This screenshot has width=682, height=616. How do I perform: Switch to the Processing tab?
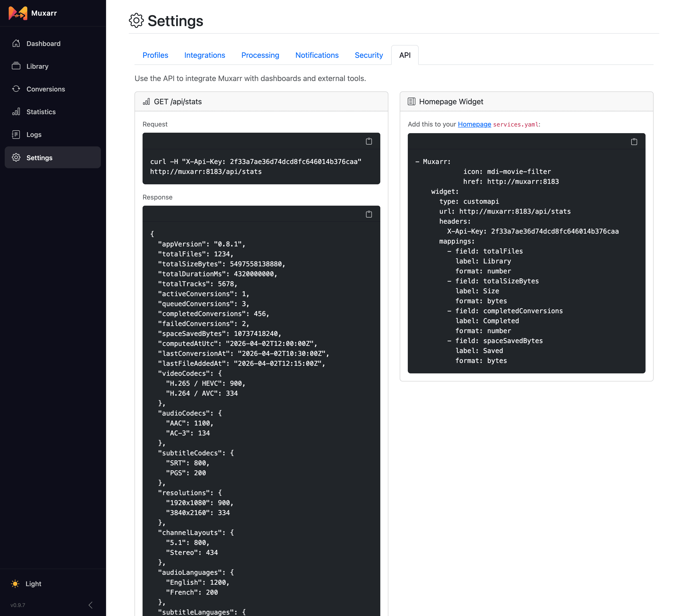coord(260,55)
